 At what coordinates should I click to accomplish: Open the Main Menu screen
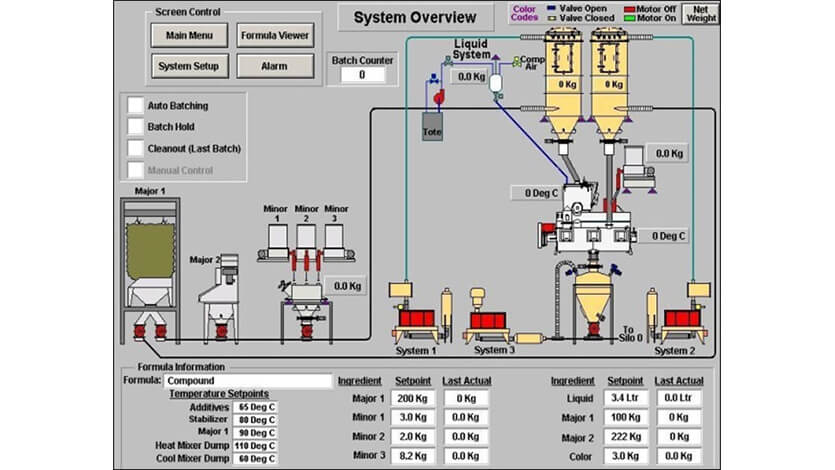(190, 35)
